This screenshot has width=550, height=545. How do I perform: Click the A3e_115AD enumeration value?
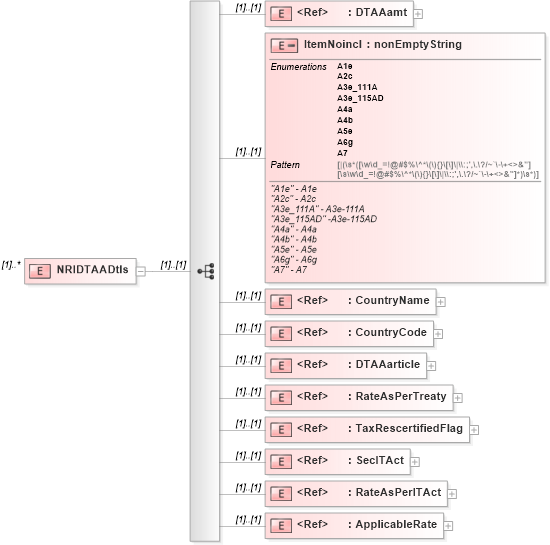click(360, 98)
